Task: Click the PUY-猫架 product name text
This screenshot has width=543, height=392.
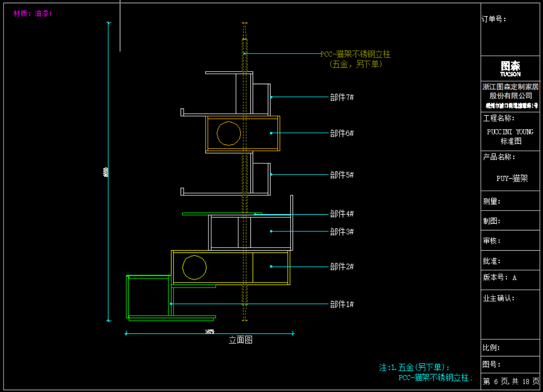Action: (x=512, y=178)
